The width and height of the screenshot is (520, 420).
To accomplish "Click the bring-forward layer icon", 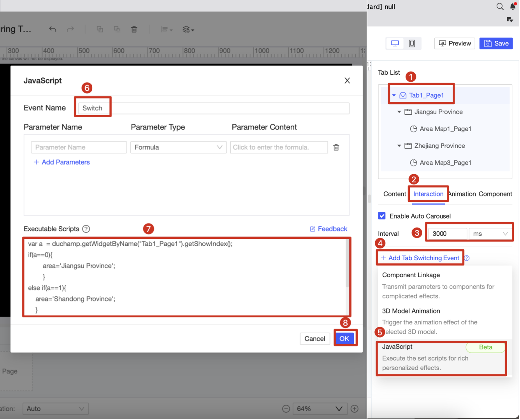I will pos(100,29).
